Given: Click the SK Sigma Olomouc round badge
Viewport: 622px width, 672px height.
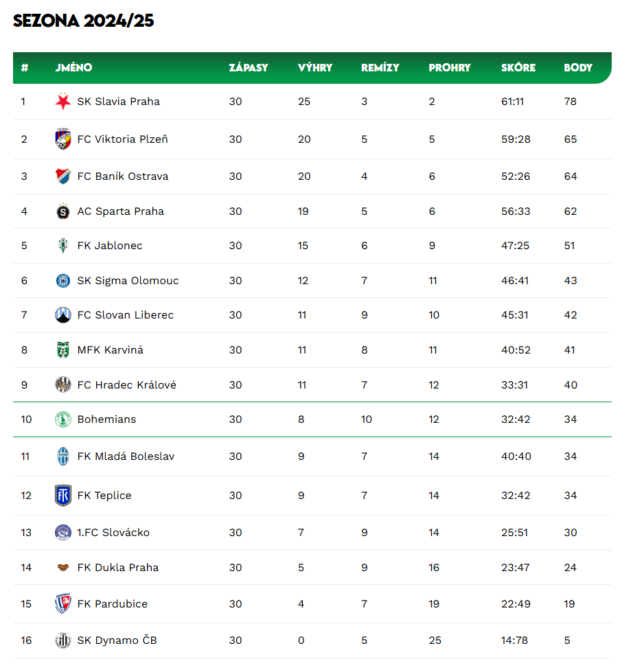Looking at the screenshot, I should point(63,281).
